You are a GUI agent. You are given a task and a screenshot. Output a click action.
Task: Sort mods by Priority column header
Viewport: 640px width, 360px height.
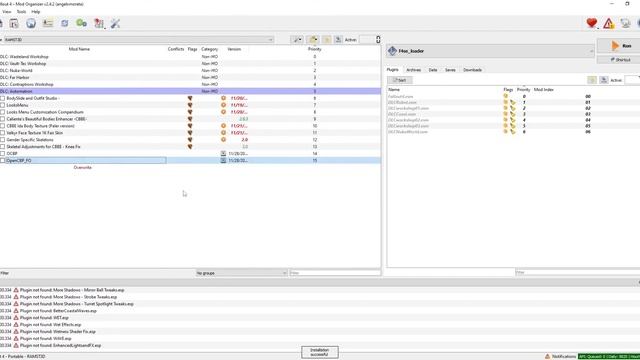(315, 49)
